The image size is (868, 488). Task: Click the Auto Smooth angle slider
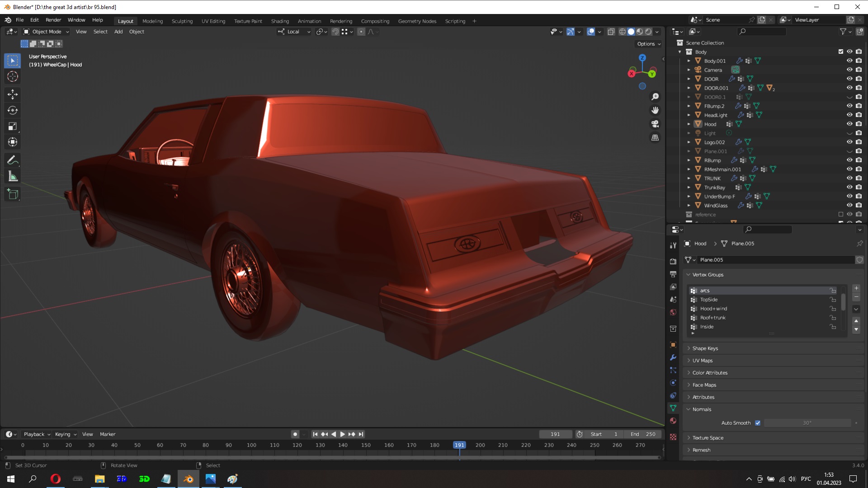[807, 423]
